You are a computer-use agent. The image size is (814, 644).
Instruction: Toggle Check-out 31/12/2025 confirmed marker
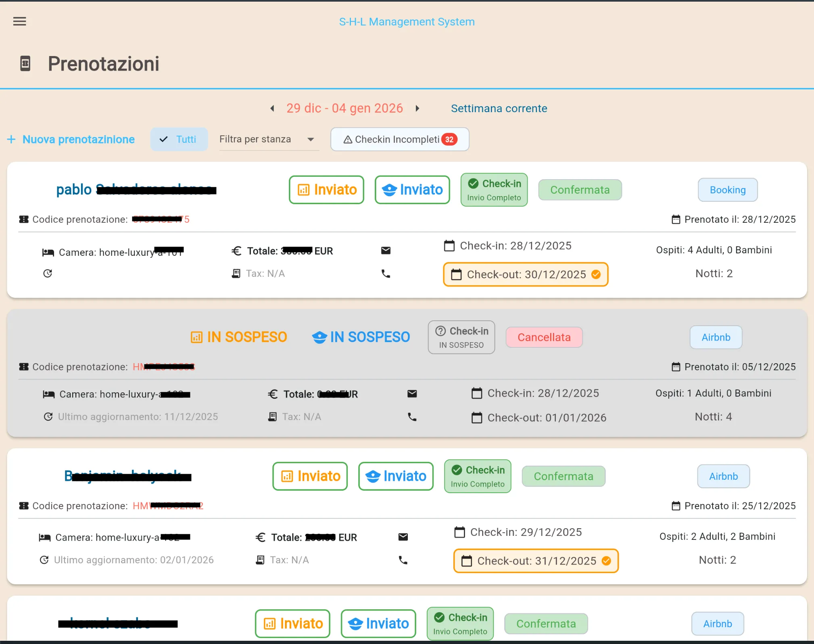[606, 561]
